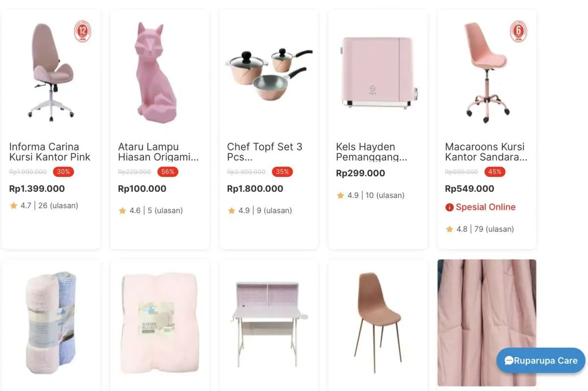Screen dimensions: 588x391
Task: Click the 12 badge on Informa Carina chair
Action: [x=82, y=32]
